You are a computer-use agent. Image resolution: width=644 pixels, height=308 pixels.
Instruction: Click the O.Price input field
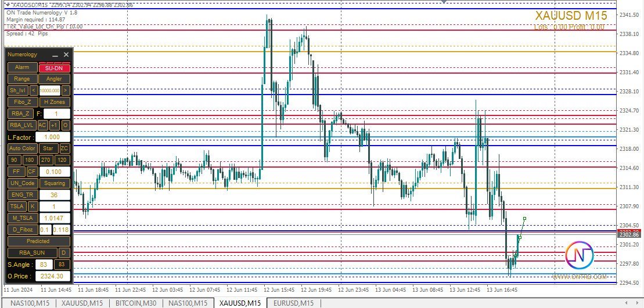click(x=53, y=276)
